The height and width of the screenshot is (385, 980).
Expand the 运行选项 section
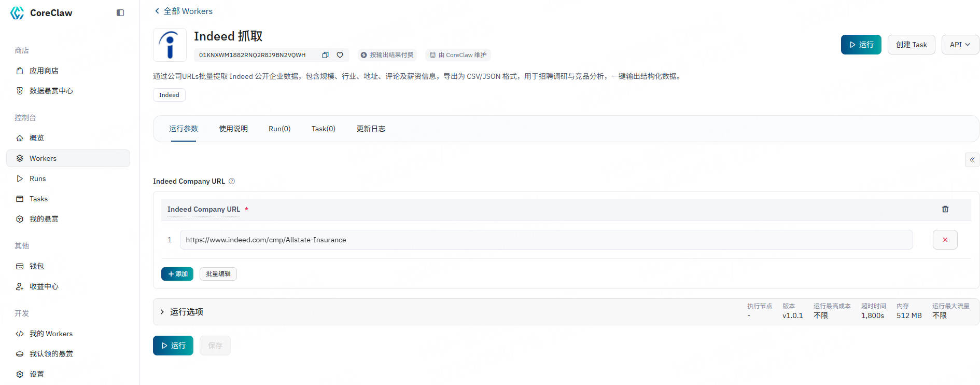point(162,312)
